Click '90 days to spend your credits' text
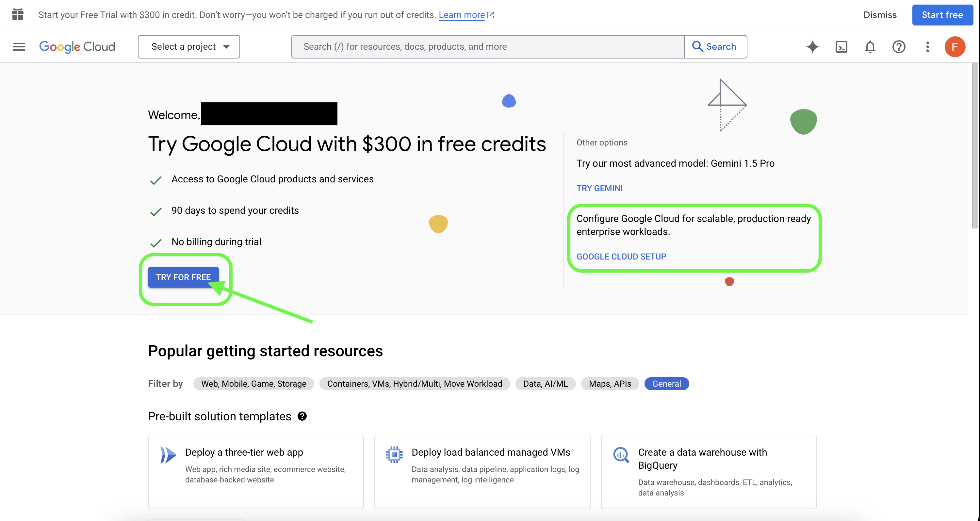Image resolution: width=980 pixels, height=521 pixels. [x=235, y=210]
